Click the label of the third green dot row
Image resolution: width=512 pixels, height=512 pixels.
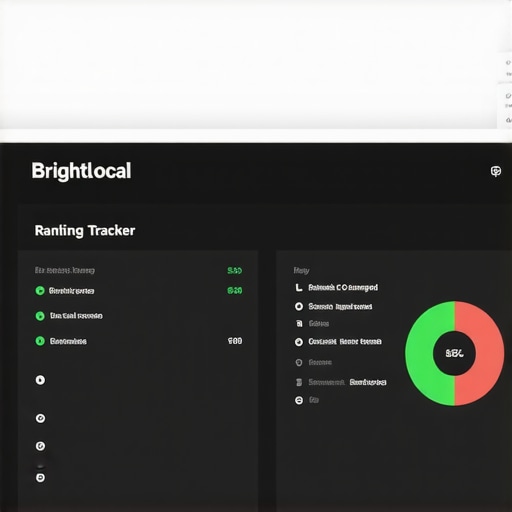[68, 341]
